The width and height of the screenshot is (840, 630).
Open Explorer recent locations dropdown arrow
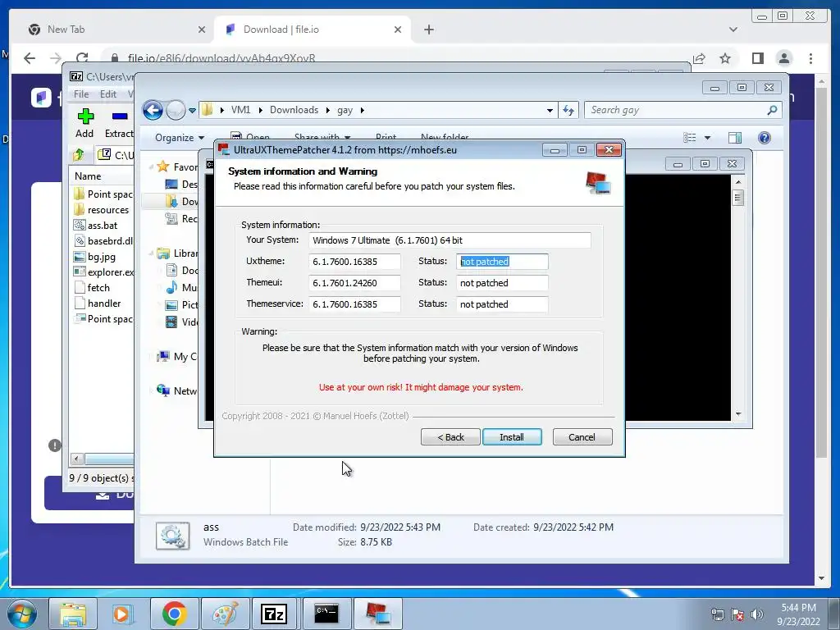(192, 111)
